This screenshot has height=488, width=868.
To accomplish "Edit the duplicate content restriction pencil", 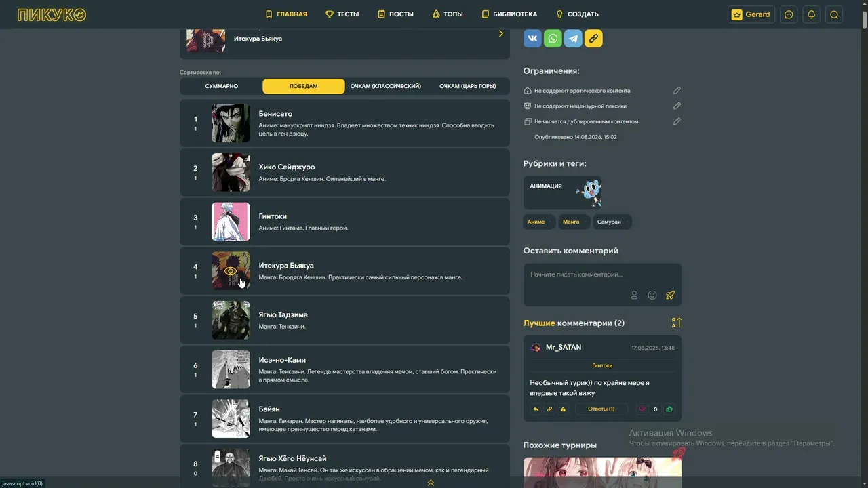I will [x=677, y=121].
